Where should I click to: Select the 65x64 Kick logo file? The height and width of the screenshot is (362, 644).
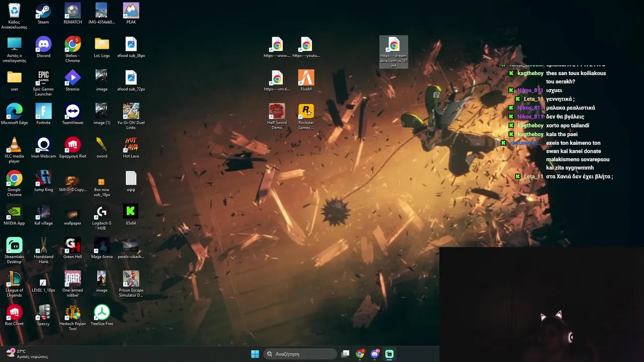(x=131, y=215)
